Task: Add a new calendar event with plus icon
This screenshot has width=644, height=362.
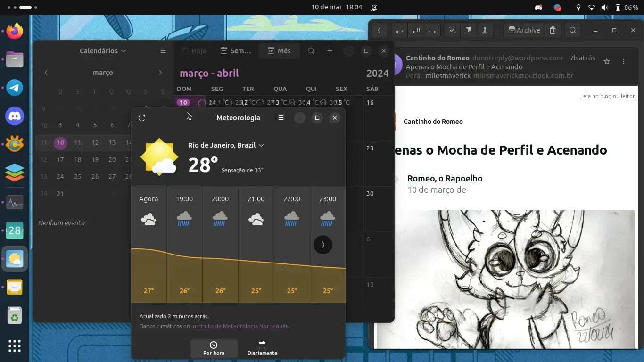Action: tap(330, 51)
